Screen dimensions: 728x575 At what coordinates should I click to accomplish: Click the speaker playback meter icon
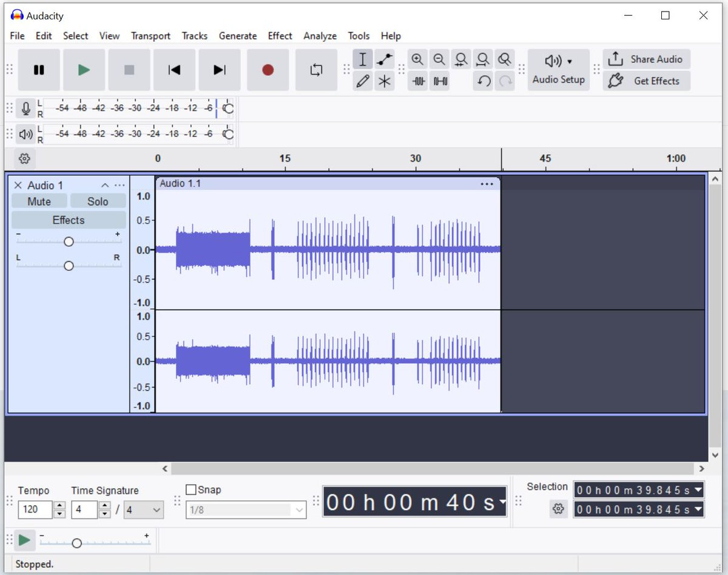click(25, 134)
